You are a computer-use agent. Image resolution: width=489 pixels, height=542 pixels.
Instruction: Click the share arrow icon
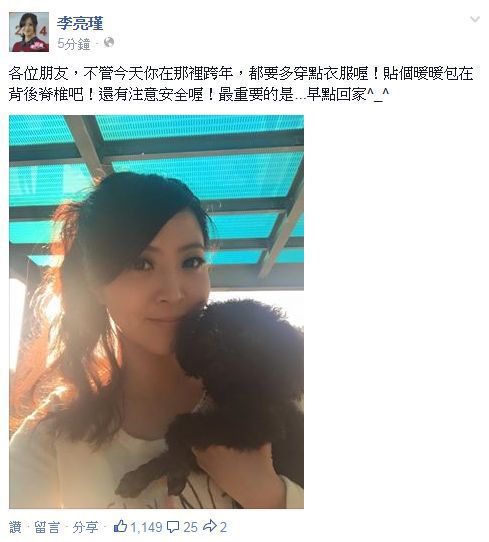[209, 526]
